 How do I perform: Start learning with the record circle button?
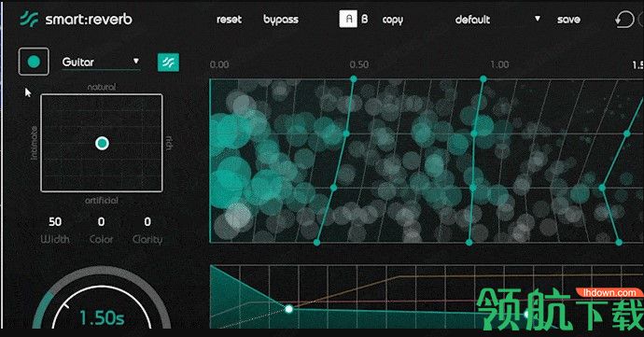point(34,62)
